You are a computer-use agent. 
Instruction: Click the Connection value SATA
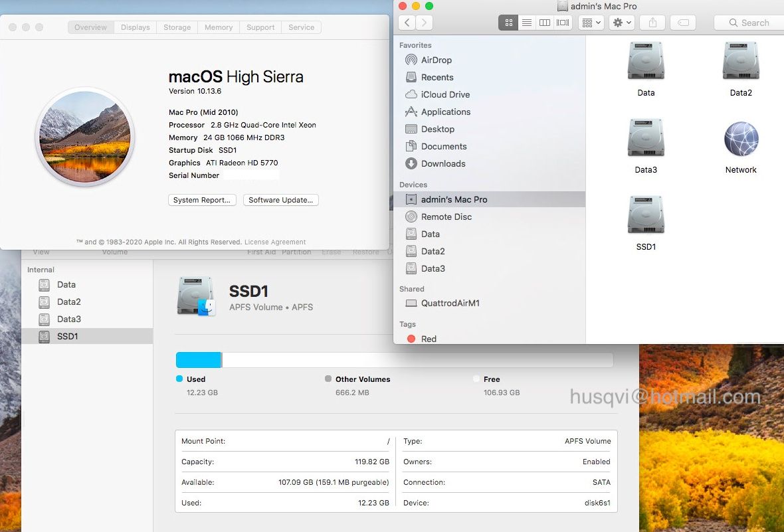click(601, 482)
